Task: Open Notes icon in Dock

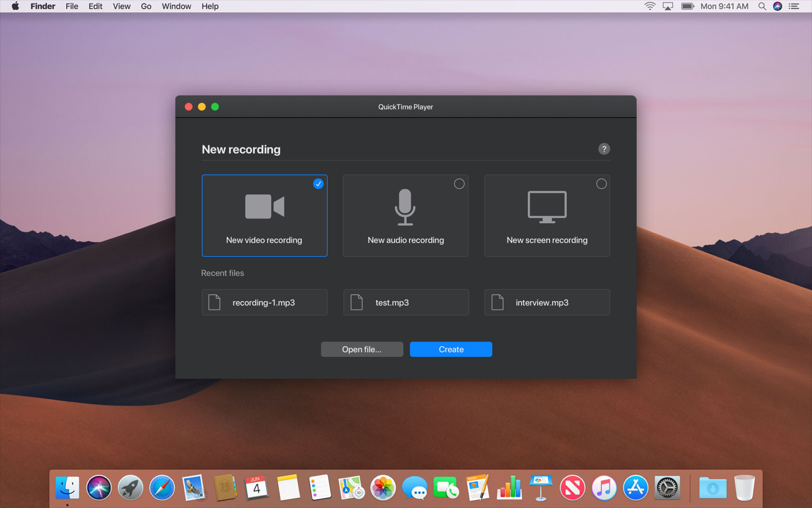Action: click(288, 488)
